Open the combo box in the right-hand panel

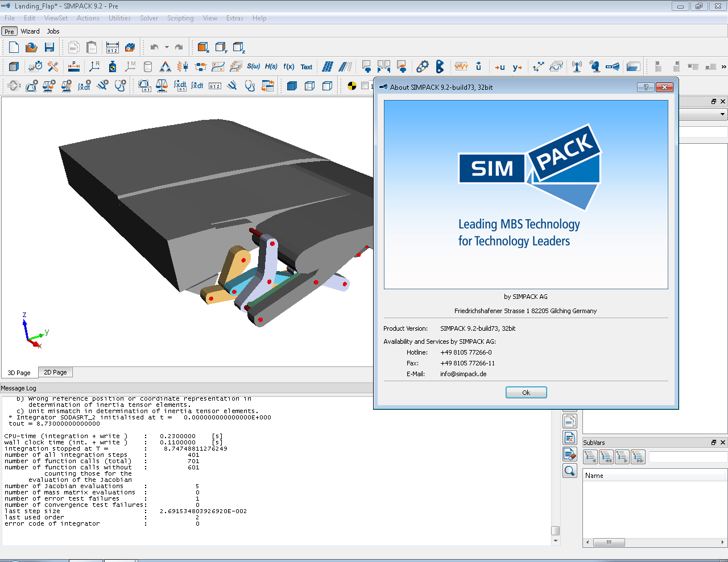pyautogui.click(x=703, y=114)
